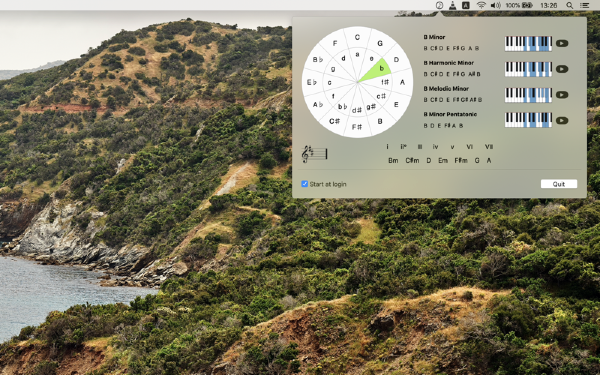Viewport: 600px width, 375px height.
Task: Quit the app with the Quit button
Action: pos(559,184)
